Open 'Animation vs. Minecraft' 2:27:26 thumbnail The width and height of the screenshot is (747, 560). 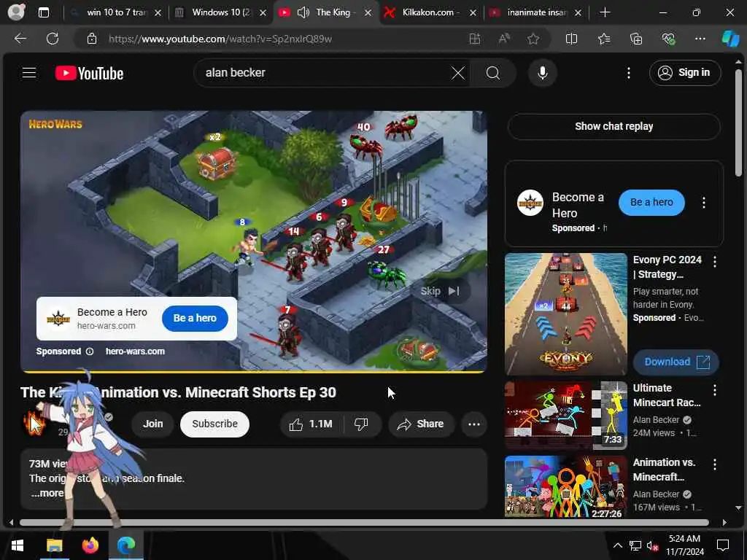565,486
